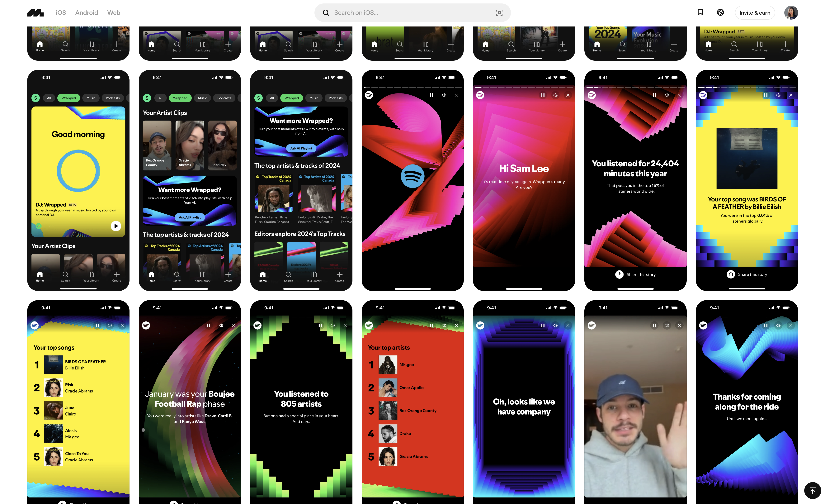Click the Share this story icon
Screen dimensions: 825x504
pos(619,274)
